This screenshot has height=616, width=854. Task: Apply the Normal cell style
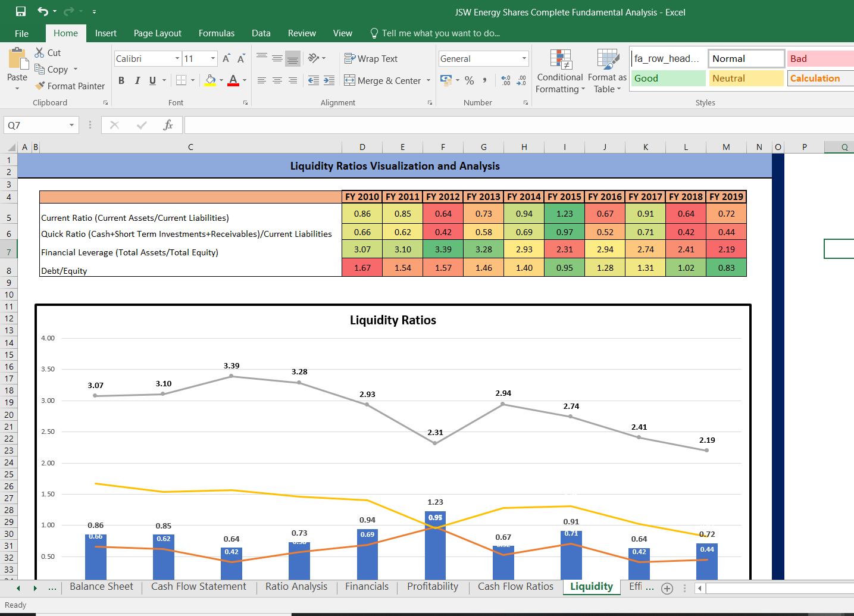point(746,58)
